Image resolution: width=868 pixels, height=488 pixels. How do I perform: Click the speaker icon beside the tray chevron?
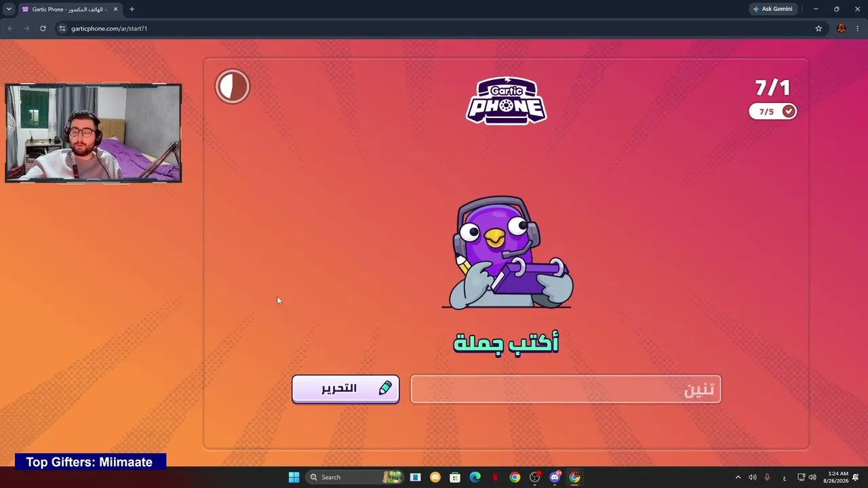[x=753, y=477]
